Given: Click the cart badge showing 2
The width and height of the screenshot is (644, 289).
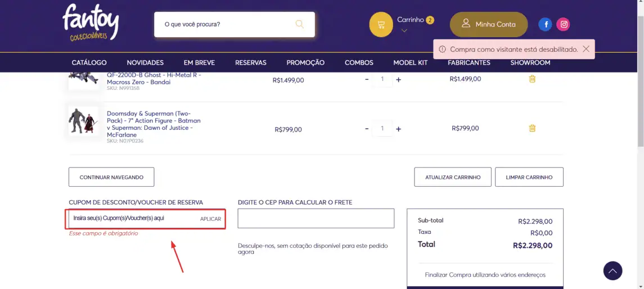Looking at the screenshot, I should (x=430, y=20).
